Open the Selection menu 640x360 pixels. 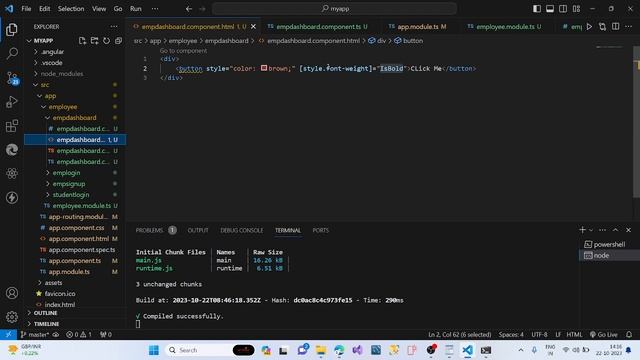pos(71,9)
